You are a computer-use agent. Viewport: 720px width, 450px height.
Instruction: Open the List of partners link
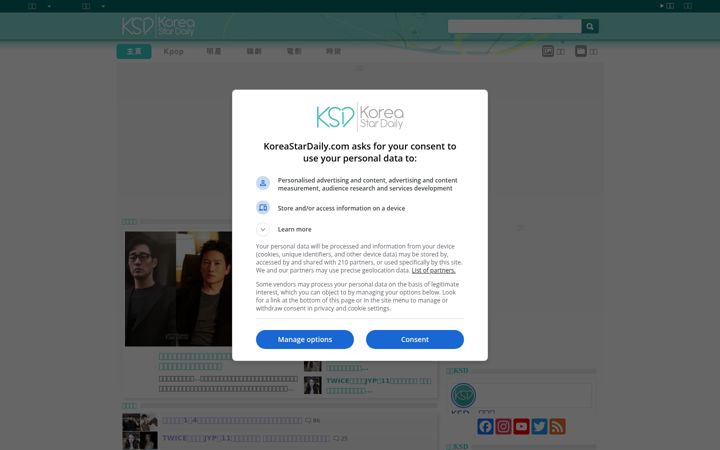433,270
